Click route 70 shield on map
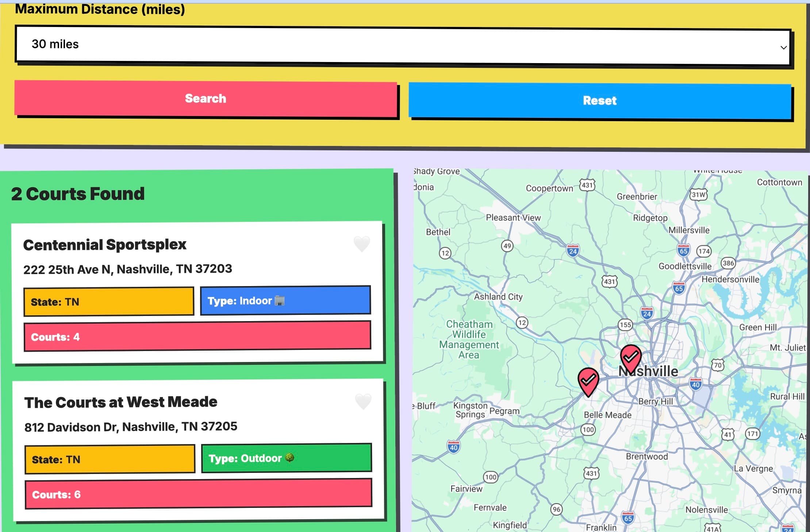 (x=718, y=365)
